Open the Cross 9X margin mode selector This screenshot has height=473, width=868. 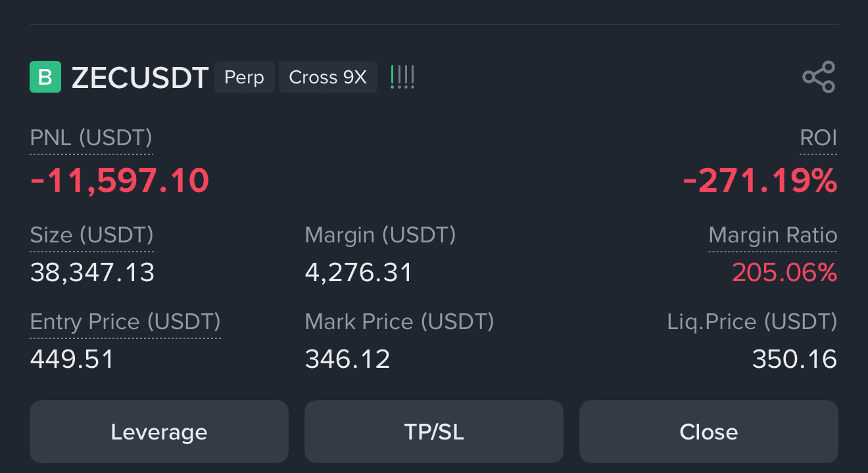327,77
